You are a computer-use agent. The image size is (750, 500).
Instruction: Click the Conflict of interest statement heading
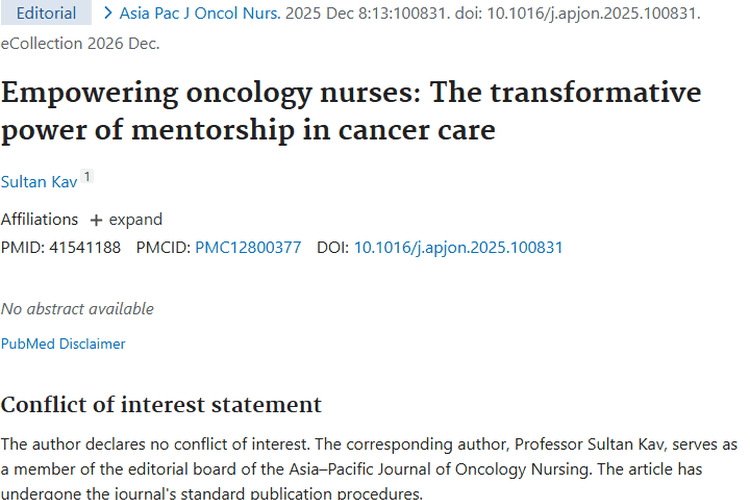(161, 405)
